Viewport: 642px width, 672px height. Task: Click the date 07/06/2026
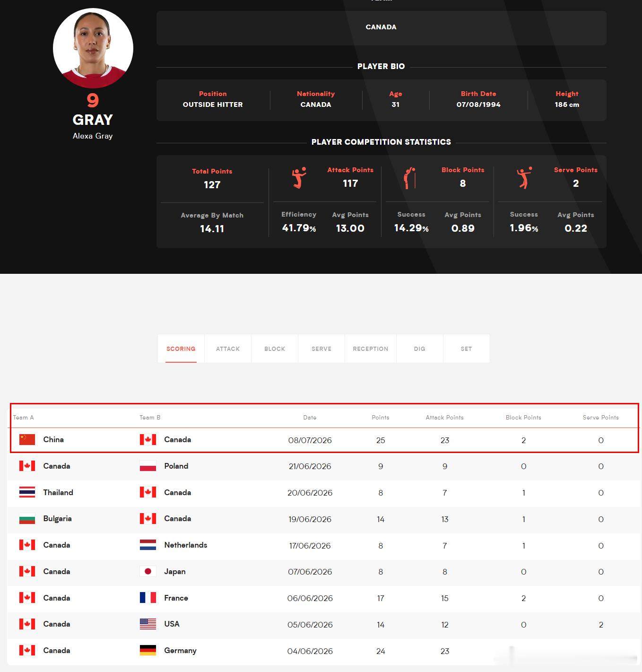coord(310,572)
